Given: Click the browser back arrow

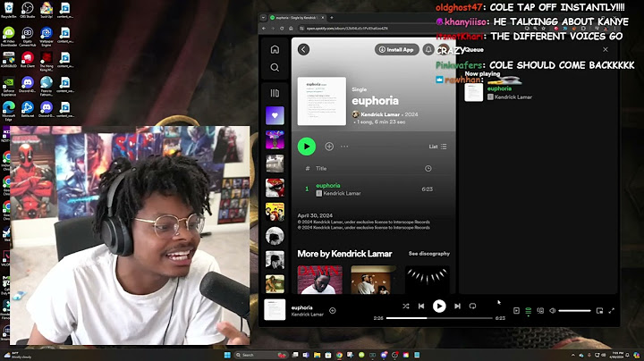Looking at the screenshot, I should click(x=264, y=29).
